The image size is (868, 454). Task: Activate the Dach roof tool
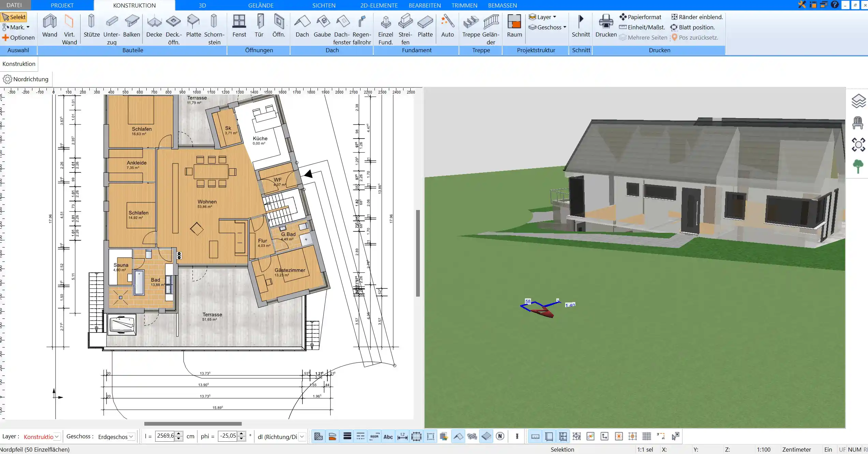[x=302, y=26]
